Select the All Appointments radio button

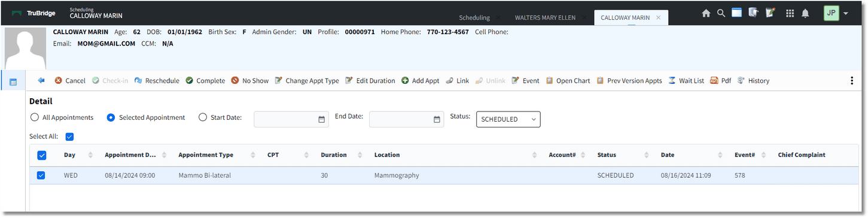pos(35,117)
